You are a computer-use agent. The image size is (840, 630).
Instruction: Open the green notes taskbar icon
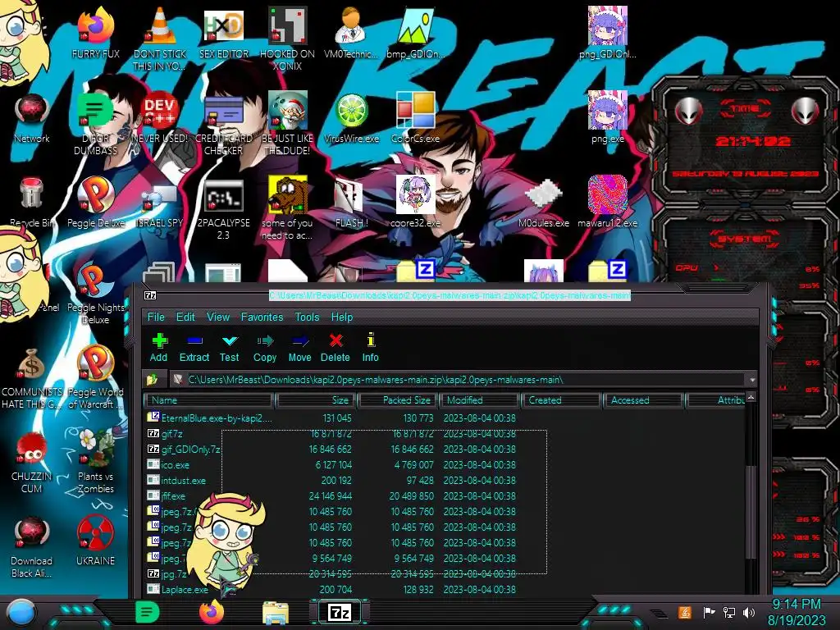coord(148,612)
